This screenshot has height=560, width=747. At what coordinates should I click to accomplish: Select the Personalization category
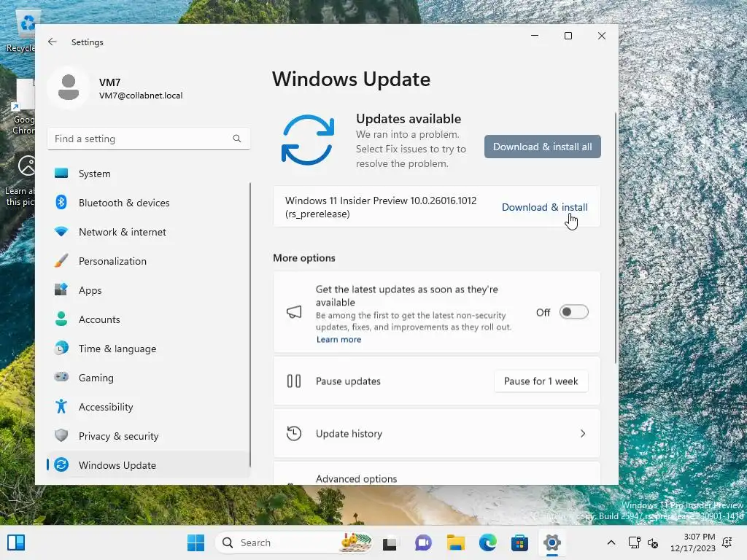click(148, 261)
